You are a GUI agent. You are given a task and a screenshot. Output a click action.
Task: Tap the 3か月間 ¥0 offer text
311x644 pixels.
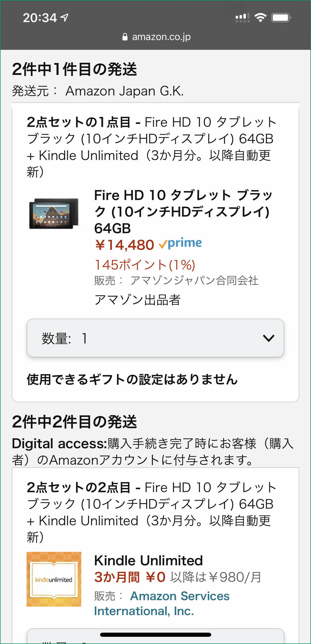(x=130, y=577)
